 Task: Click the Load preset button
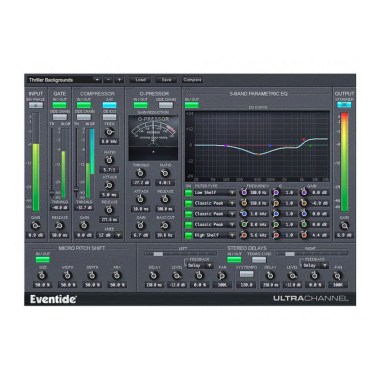(x=140, y=80)
